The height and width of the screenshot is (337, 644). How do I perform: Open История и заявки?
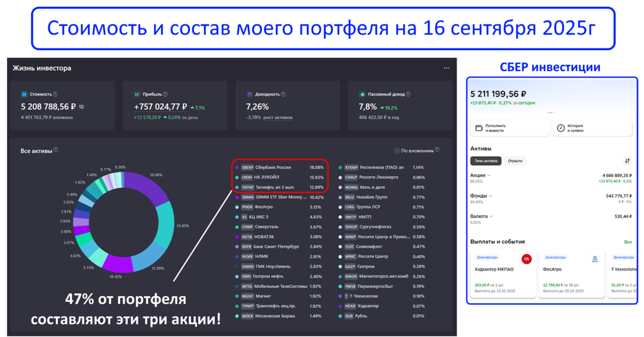tap(592, 128)
